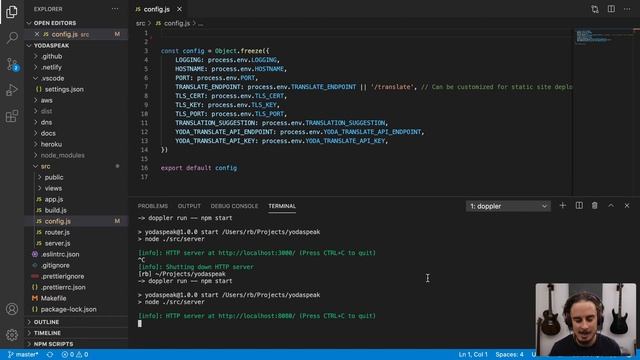Close the config.js editor tab
The image size is (640, 360).
click(179, 9)
